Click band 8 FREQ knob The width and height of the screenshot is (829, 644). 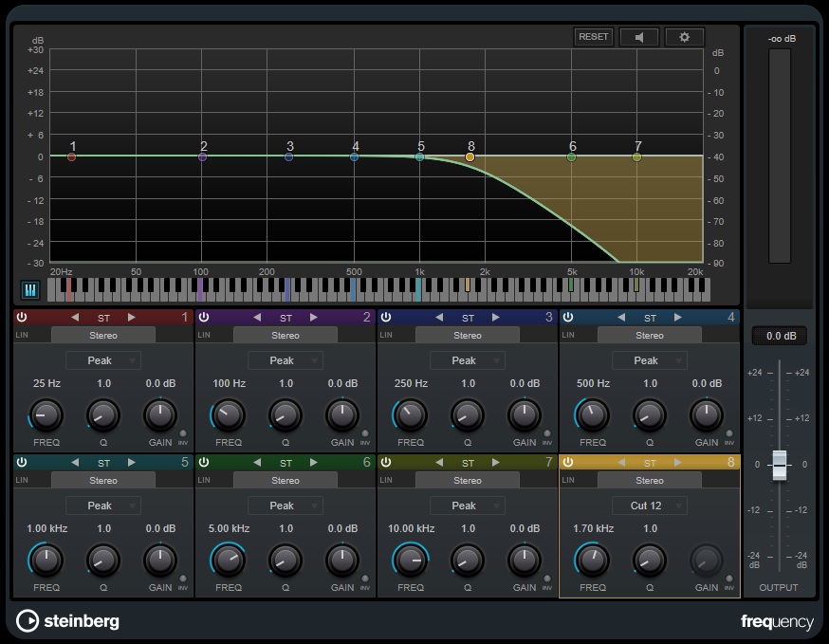pyautogui.click(x=592, y=561)
